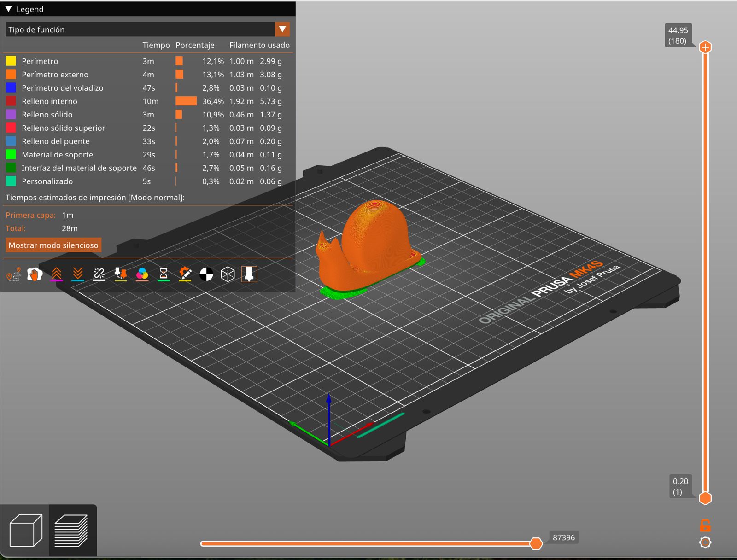Toggle seams broken-link icon
The width and height of the screenshot is (737, 560).
point(99,274)
